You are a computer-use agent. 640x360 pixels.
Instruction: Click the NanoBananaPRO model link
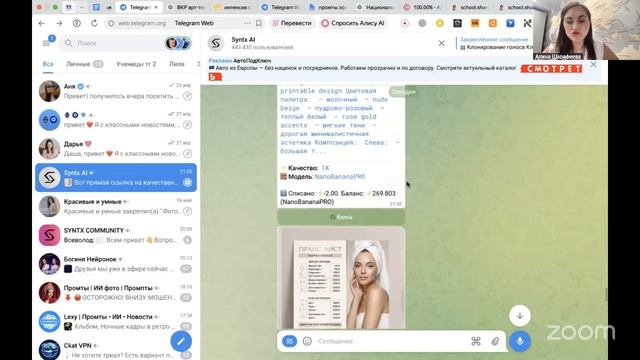click(340, 176)
